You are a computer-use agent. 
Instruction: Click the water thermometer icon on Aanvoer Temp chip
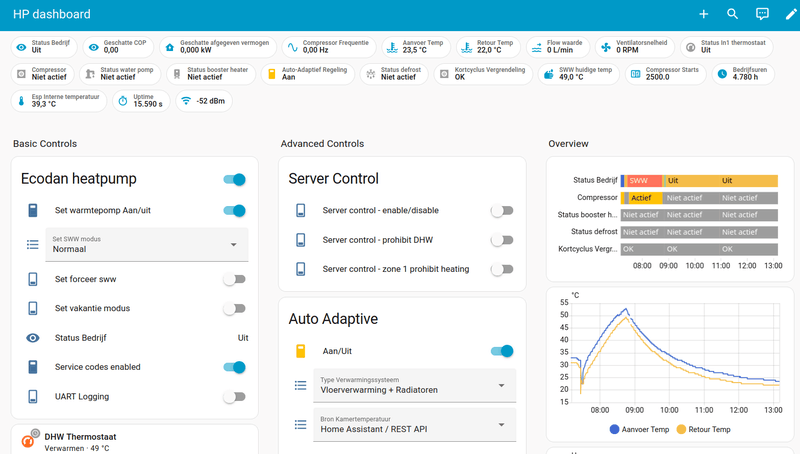click(392, 47)
